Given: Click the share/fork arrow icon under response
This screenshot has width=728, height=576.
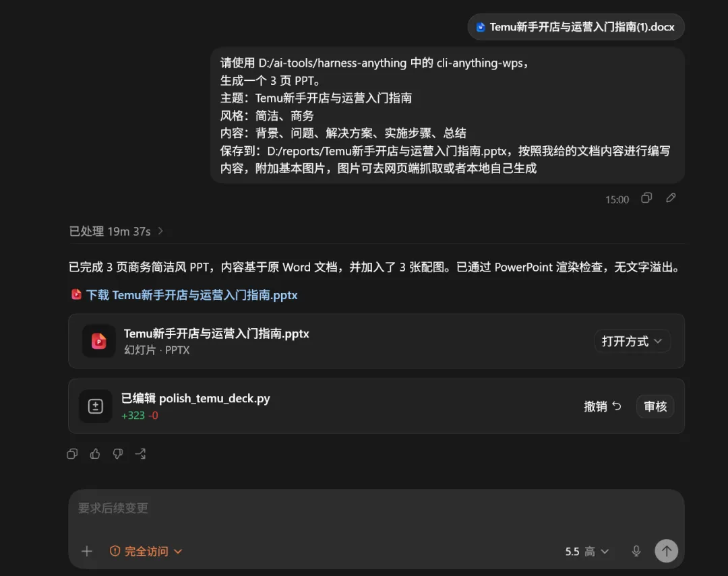Looking at the screenshot, I should pos(140,453).
